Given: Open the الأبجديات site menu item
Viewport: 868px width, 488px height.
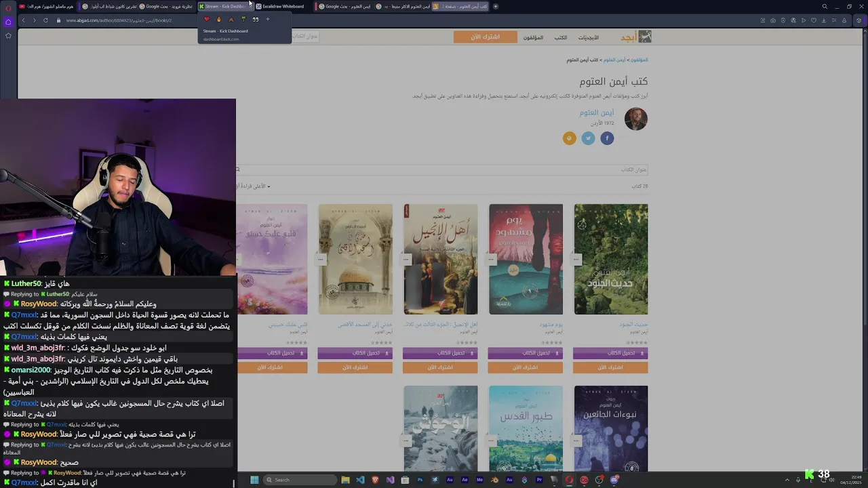Looking at the screenshot, I should click(588, 38).
